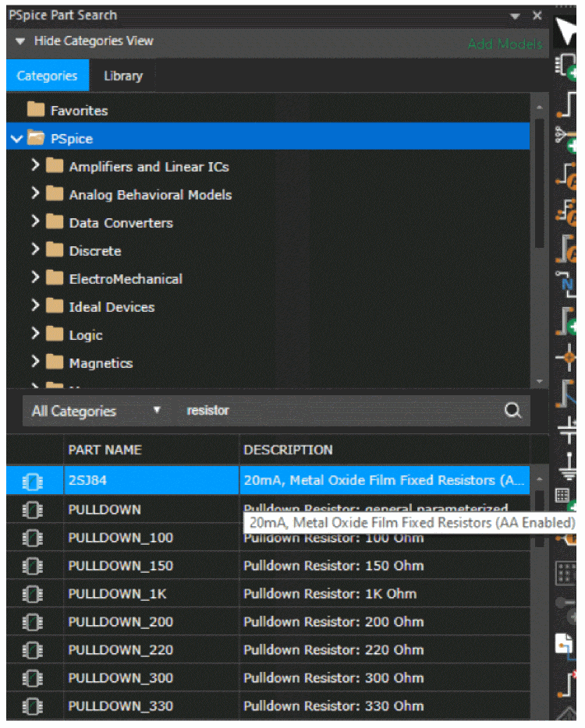585x728 pixels.
Task: Click the Place Net Alias N icon
Action: pos(566,284)
